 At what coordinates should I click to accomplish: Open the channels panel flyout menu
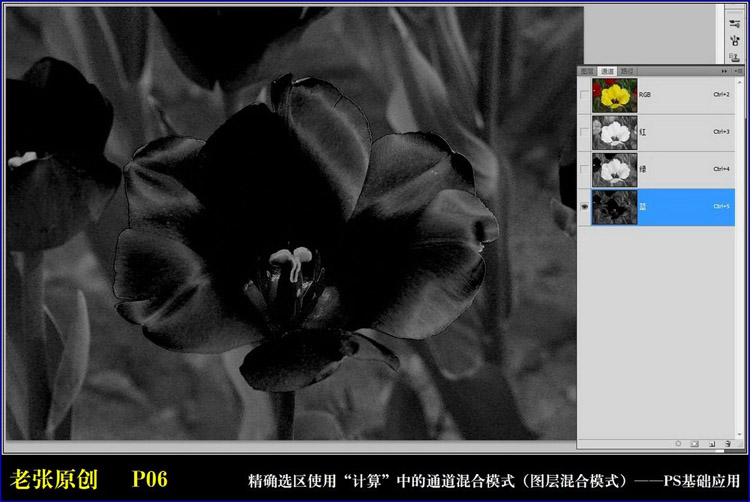pyautogui.click(x=738, y=71)
